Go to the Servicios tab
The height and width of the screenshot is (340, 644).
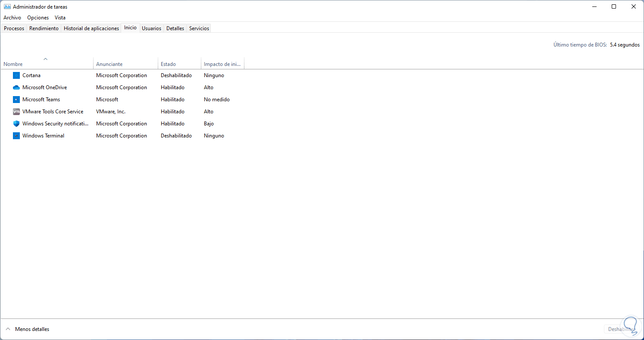[199, 28]
